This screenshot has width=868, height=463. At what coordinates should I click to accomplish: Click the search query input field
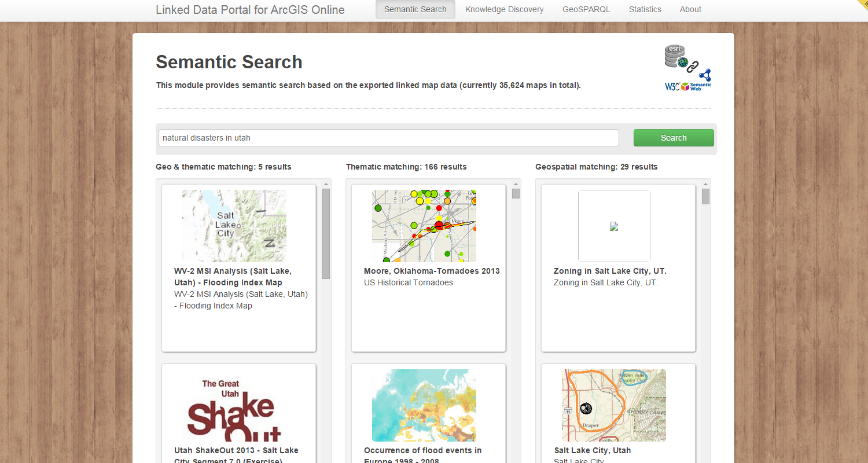[x=388, y=138]
